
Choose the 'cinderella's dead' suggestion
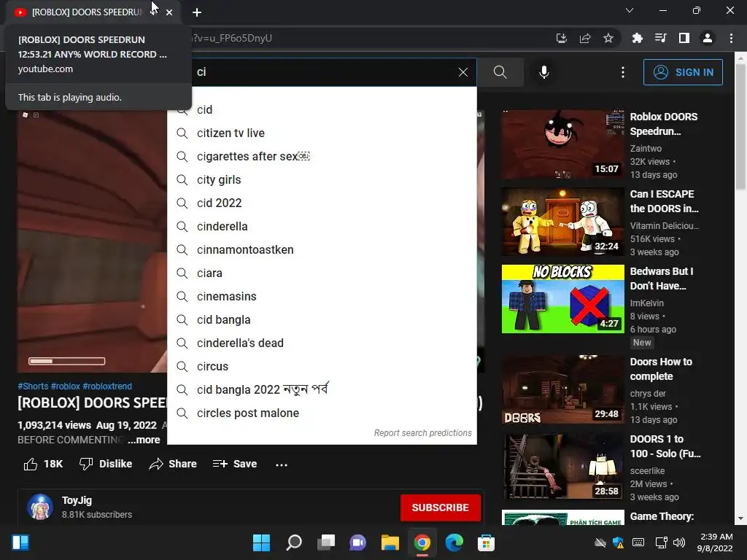[322, 343]
